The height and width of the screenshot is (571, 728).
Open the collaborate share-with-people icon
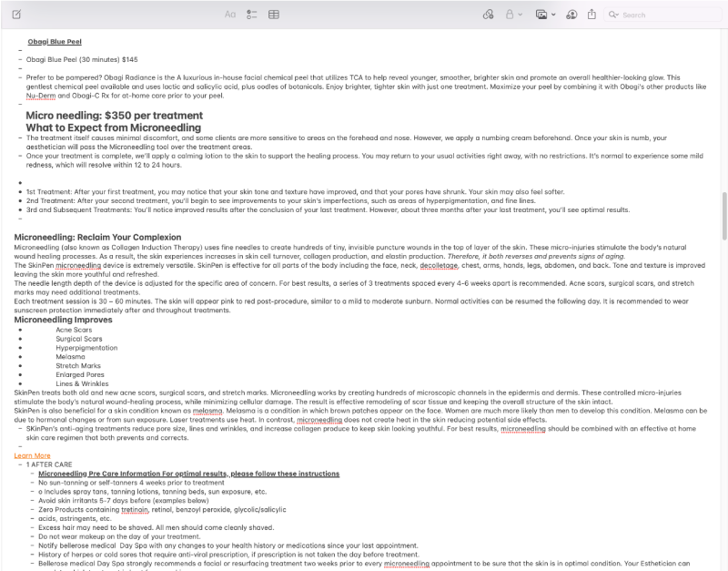click(x=571, y=15)
